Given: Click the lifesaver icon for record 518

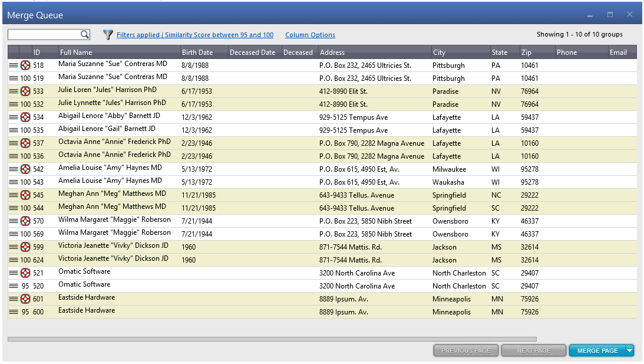Looking at the screenshot, I should [x=25, y=65].
